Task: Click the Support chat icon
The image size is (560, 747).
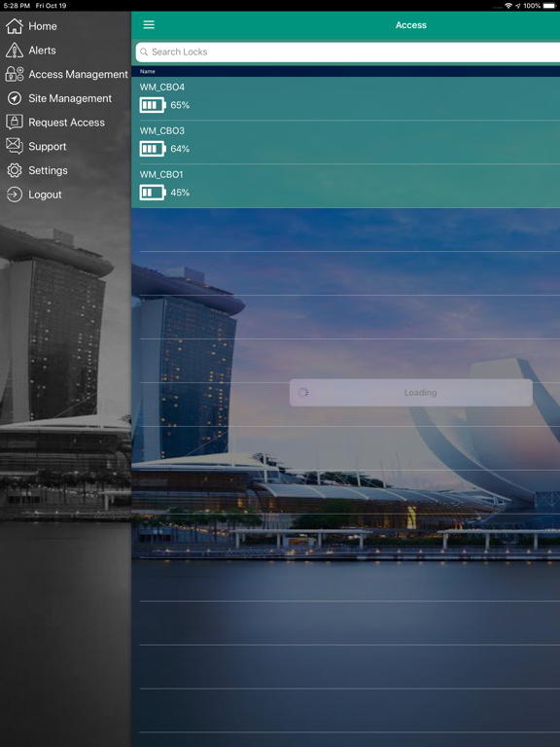Action: coord(15,146)
